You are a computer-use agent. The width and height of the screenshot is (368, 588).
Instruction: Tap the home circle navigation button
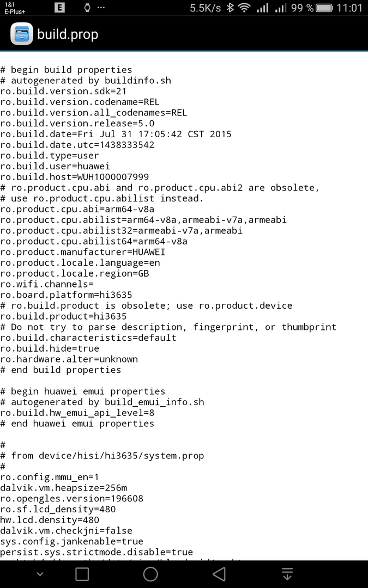coord(150,574)
